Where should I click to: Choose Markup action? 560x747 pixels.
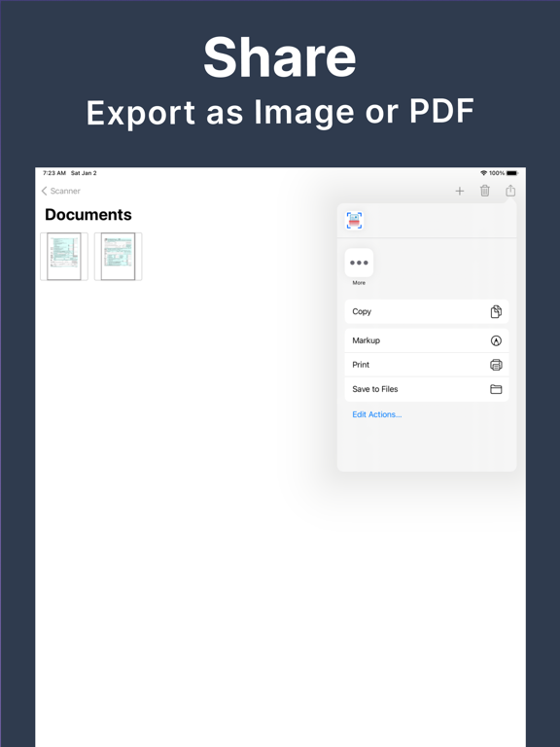(x=427, y=340)
